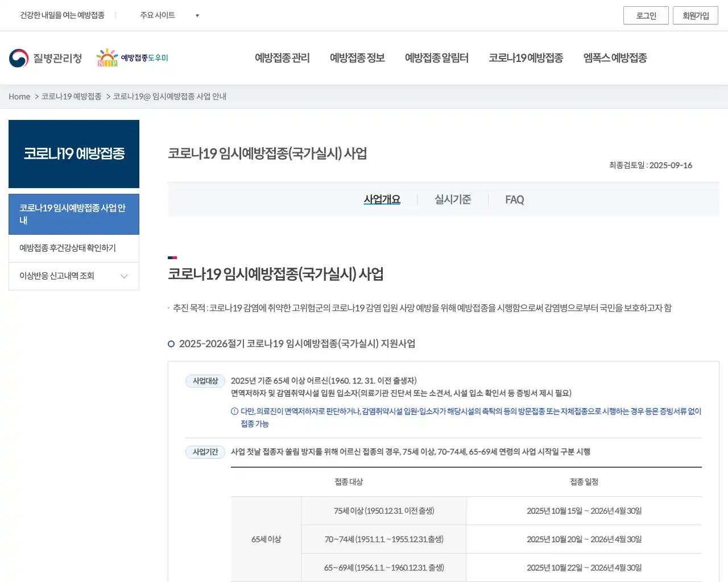This screenshot has width=728, height=582.
Task: Select the 코로나19 예방접종 navigation menu
Action: [526, 57]
